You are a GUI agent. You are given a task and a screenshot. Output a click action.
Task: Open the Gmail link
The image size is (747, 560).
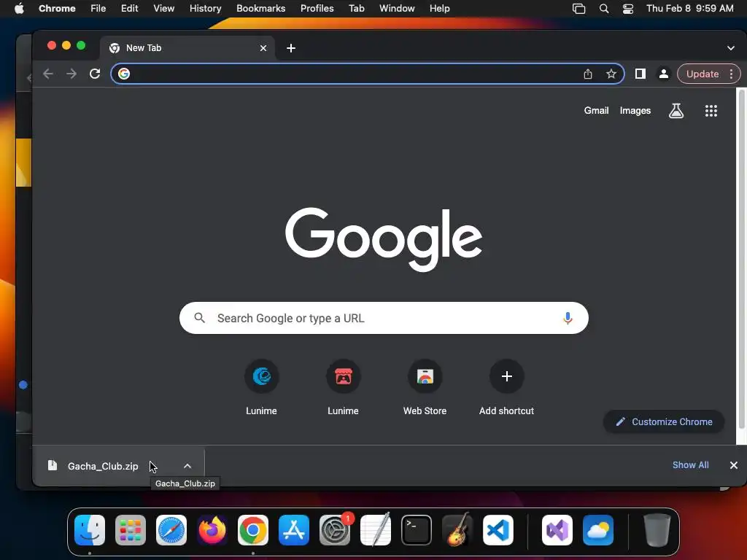click(x=597, y=111)
